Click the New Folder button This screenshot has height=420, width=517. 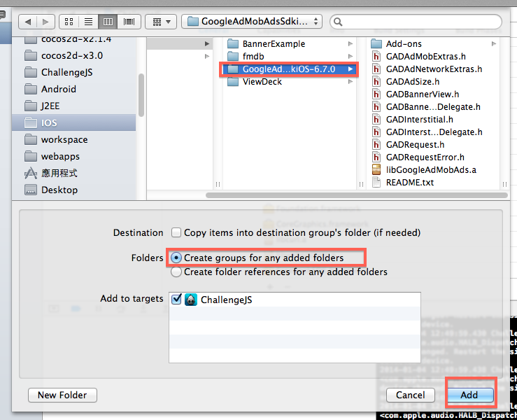(63, 395)
